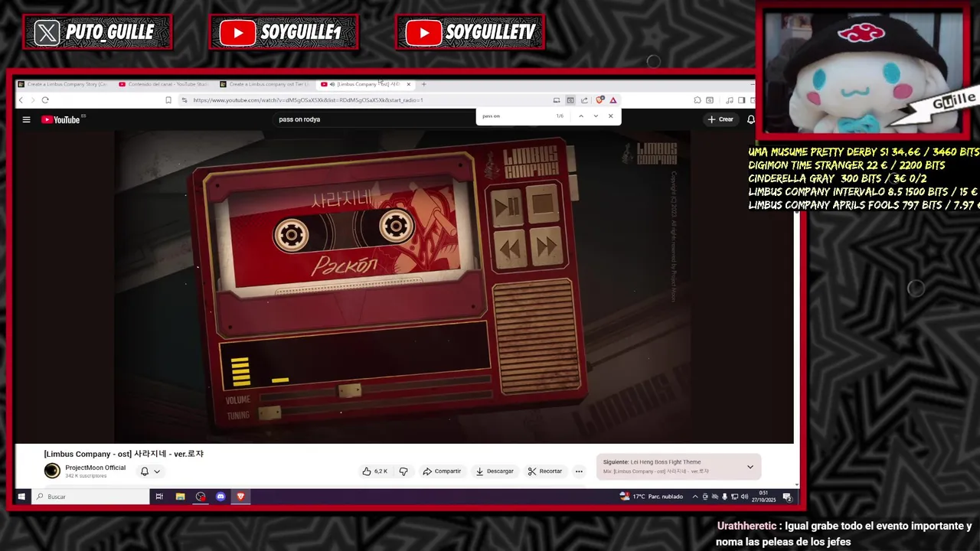Open the YouTube hamburger guide menu
This screenshot has height=551, width=980.
click(26, 119)
